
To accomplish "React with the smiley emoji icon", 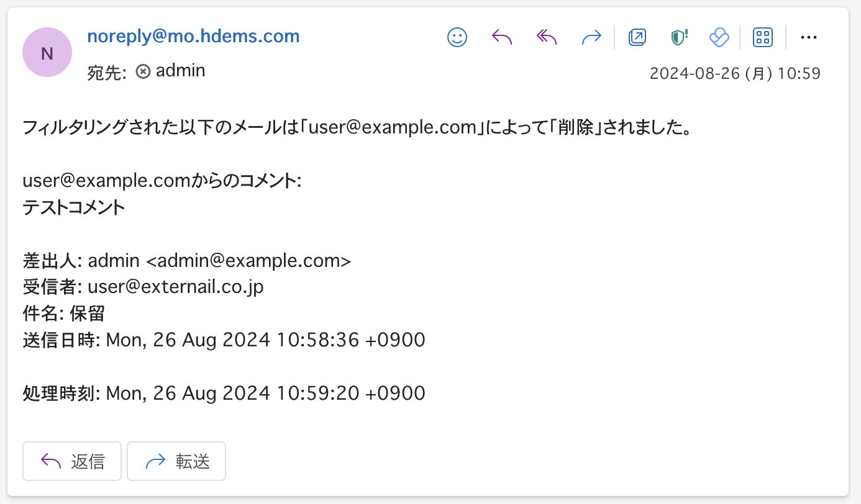I will pyautogui.click(x=457, y=38).
